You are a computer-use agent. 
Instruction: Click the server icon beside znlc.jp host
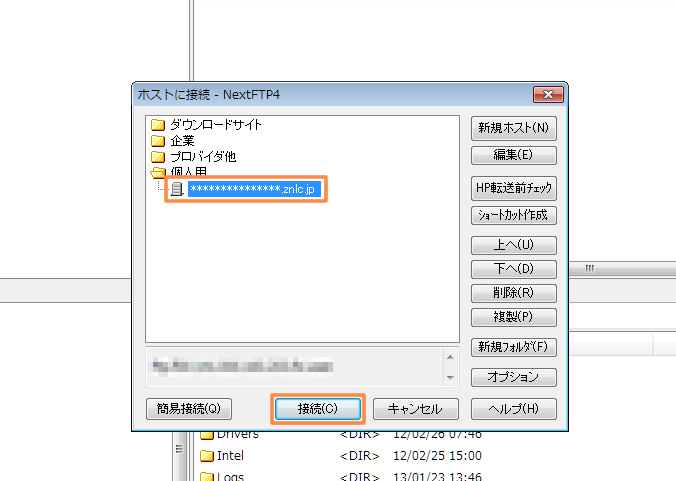(177, 189)
